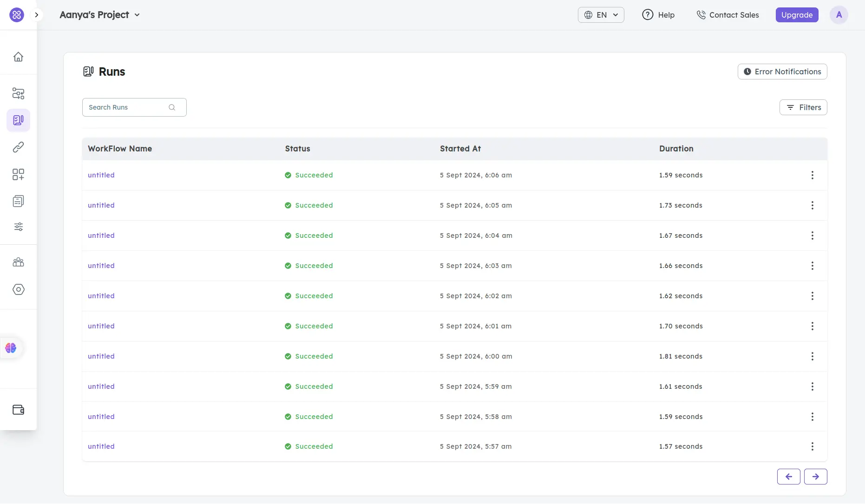The width and height of the screenshot is (865, 504).
Task: Open the Runs page icon in the sidebar
Action: coord(18,120)
